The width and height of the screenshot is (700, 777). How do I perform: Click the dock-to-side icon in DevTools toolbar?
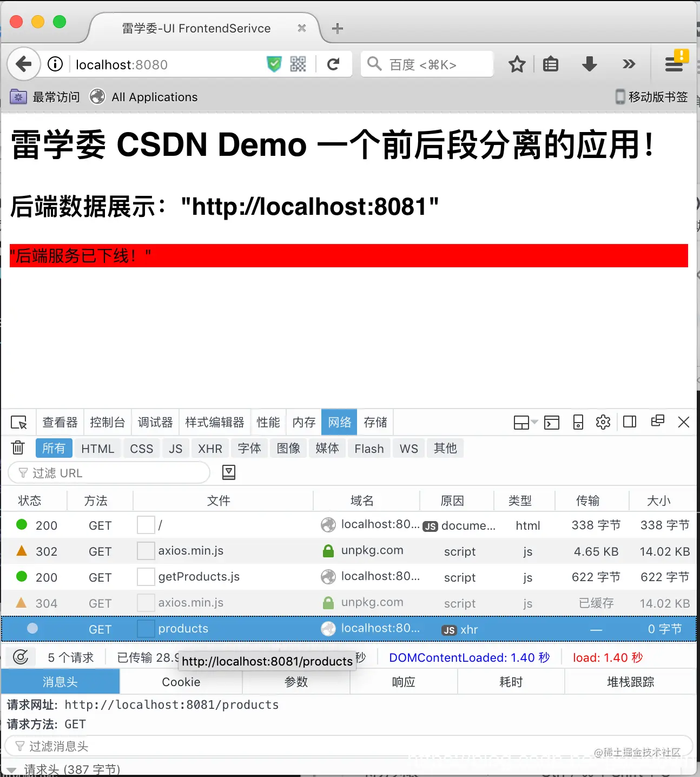coord(630,422)
